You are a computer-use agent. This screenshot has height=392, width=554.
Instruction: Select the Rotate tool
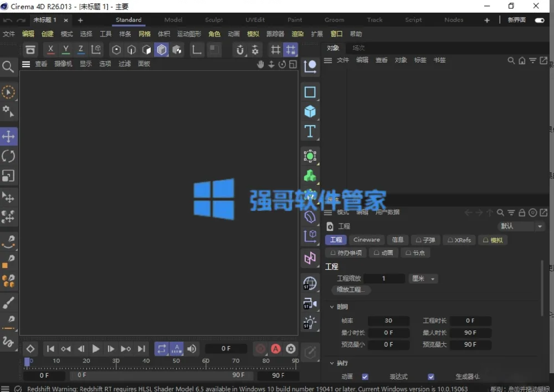pyautogui.click(x=8, y=156)
